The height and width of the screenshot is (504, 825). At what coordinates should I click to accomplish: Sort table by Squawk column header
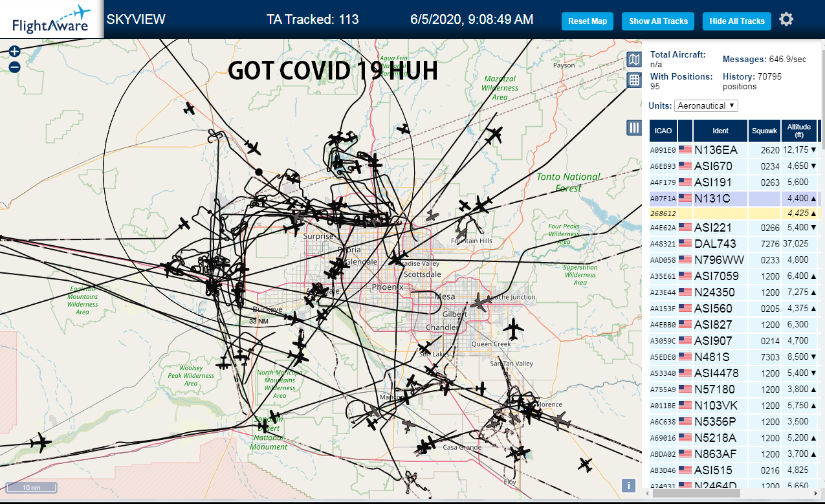pyautogui.click(x=764, y=131)
